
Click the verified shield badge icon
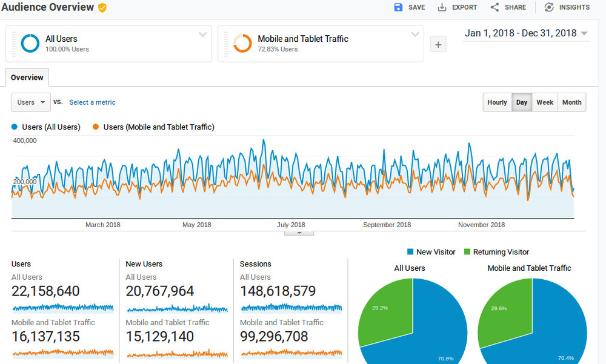(x=102, y=8)
